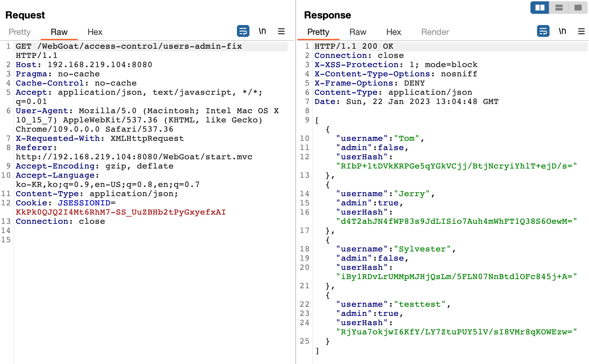Open Response Render tab

435,32
